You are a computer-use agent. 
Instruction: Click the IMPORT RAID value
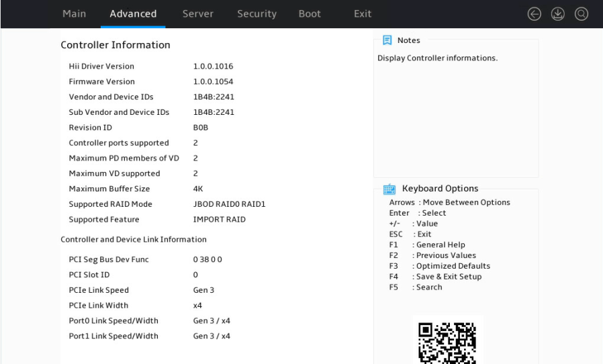point(219,220)
